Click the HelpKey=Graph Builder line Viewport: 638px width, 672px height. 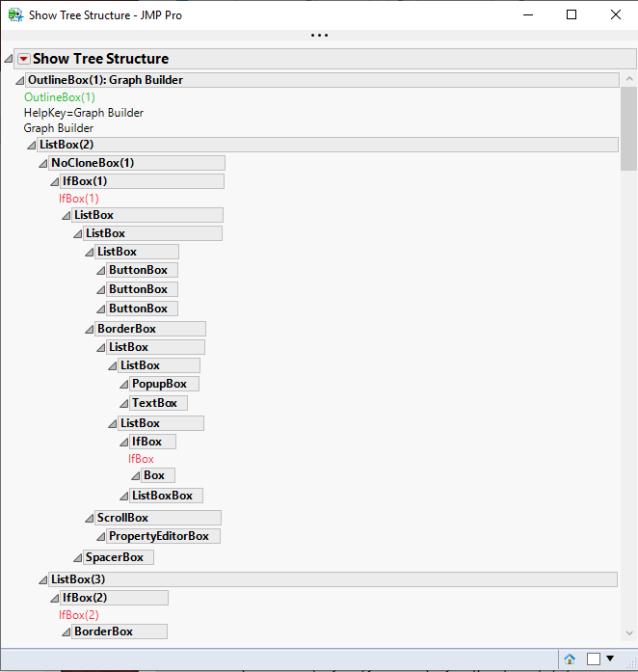coord(84,113)
